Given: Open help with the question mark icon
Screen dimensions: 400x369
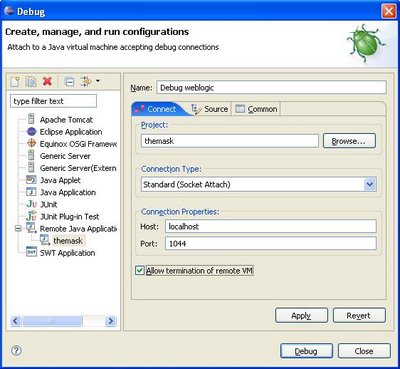Looking at the screenshot, I should 16,350.
